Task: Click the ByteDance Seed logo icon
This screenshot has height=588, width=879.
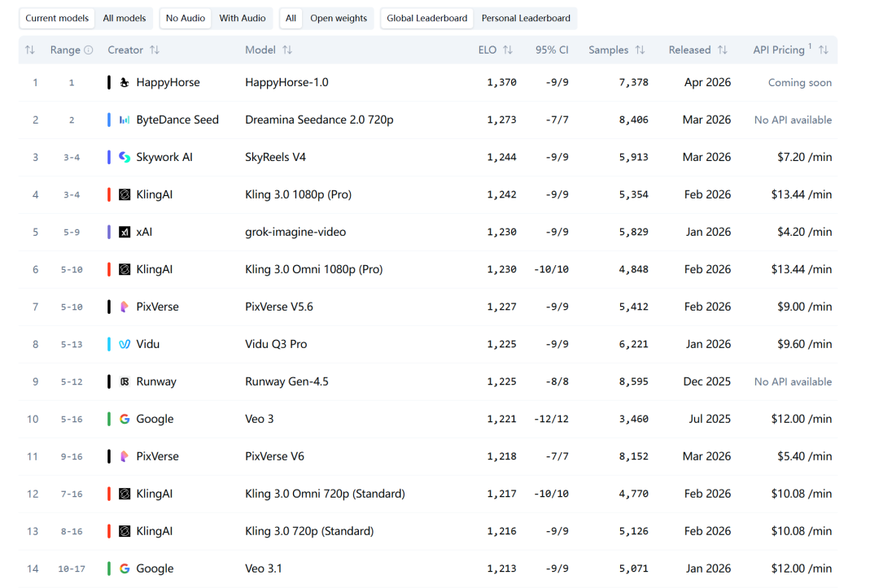Action: pos(125,120)
